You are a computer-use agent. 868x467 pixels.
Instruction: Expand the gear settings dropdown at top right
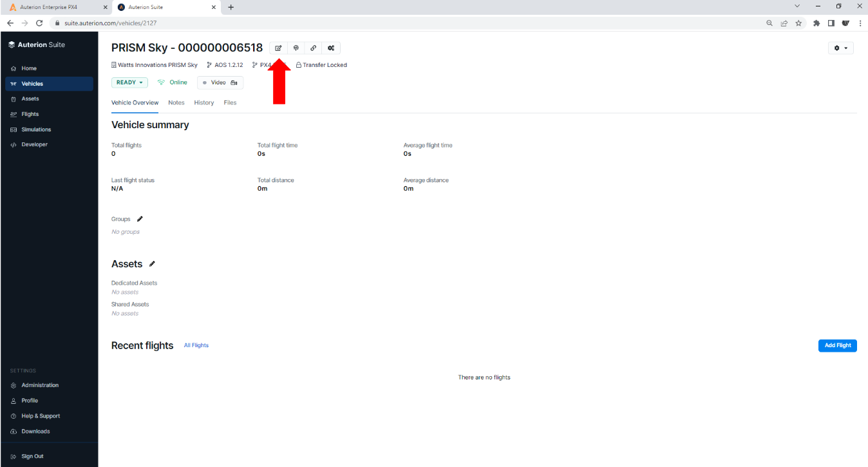pyautogui.click(x=840, y=48)
